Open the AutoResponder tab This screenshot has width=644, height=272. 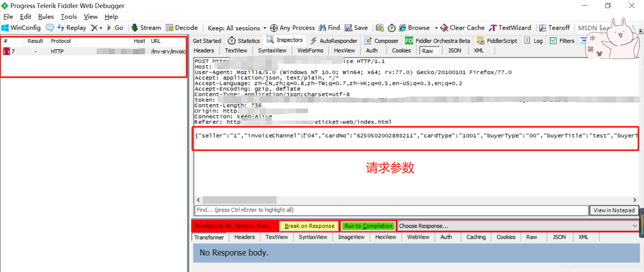click(x=334, y=41)
